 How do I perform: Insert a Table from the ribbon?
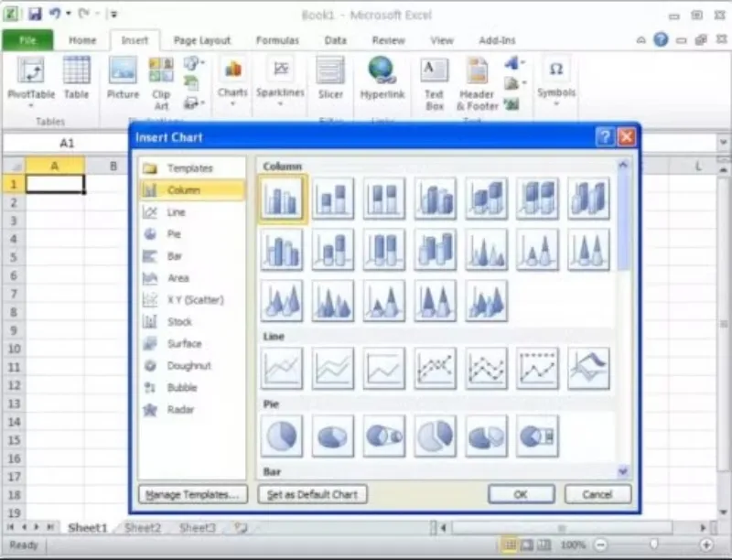click(76, 78)
